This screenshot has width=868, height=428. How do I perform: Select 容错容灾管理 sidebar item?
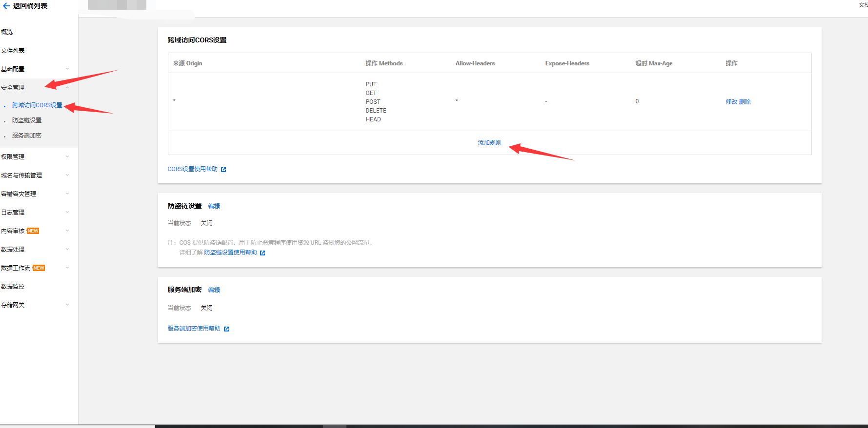(x=19, y=194)
